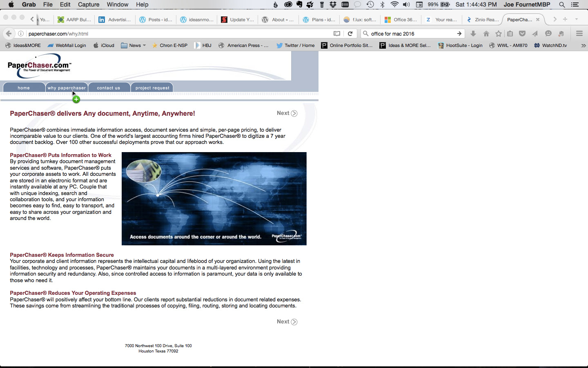The image size is (588, 368).
Task: Click the Time Machine menu bar icon
Action: [370, 4]
